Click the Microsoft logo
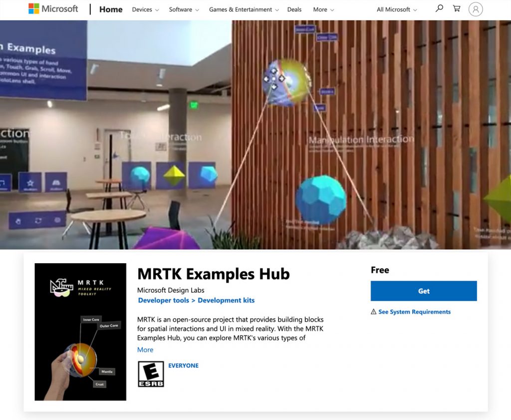 [53, 8]
